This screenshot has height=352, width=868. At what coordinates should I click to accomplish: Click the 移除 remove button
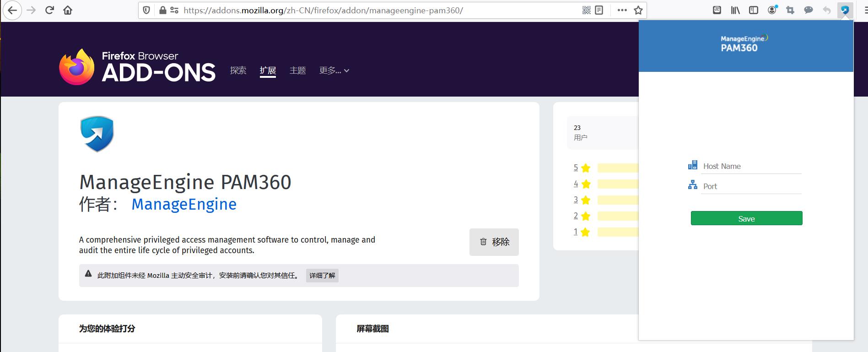tap(494, 242)
